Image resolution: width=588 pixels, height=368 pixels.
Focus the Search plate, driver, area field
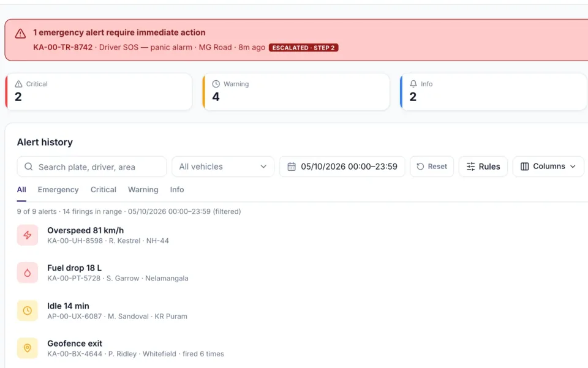pyautogui.click(x=91, y=167)
